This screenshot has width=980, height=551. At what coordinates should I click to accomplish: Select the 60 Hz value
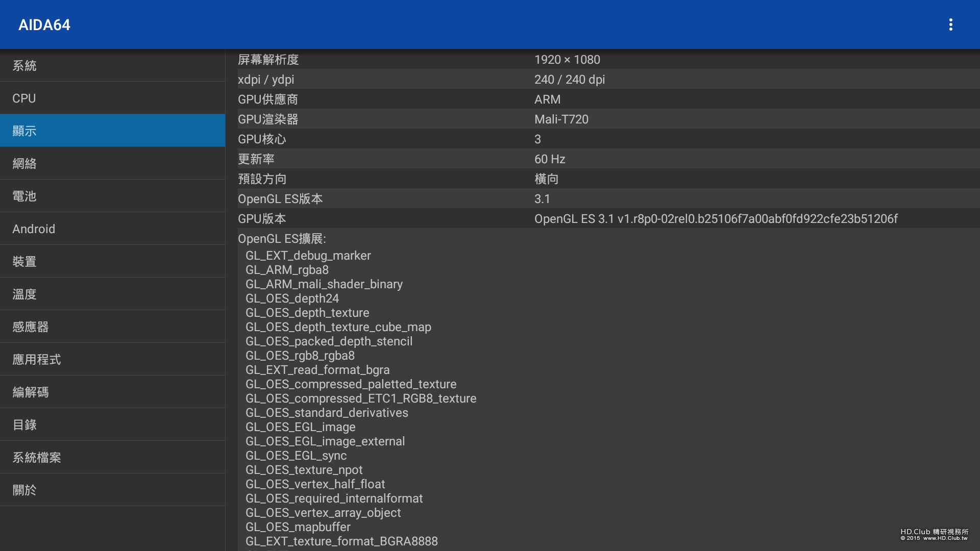[x=550, y=159]
